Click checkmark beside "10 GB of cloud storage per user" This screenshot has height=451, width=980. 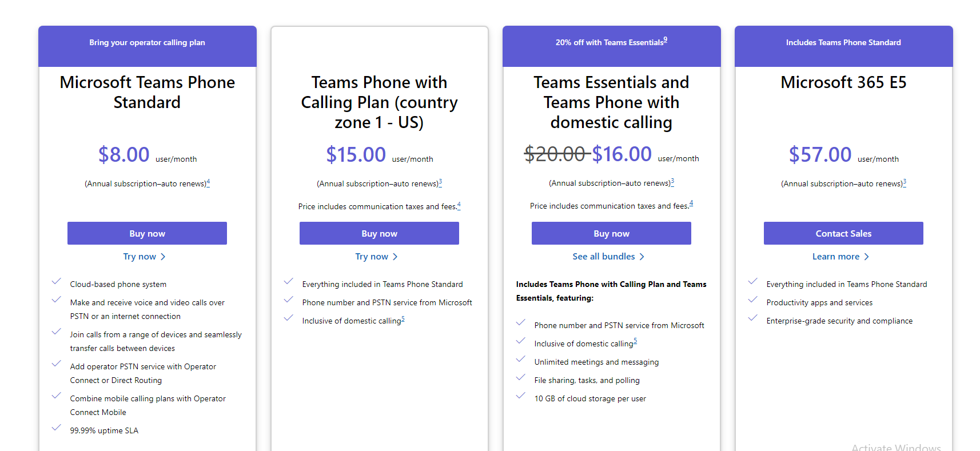521,396
